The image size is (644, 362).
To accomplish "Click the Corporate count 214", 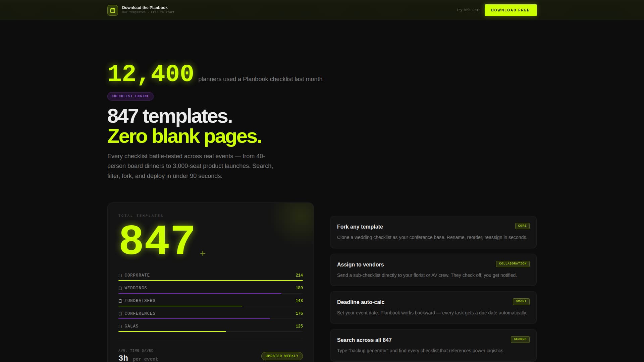I will click(299, 275).
